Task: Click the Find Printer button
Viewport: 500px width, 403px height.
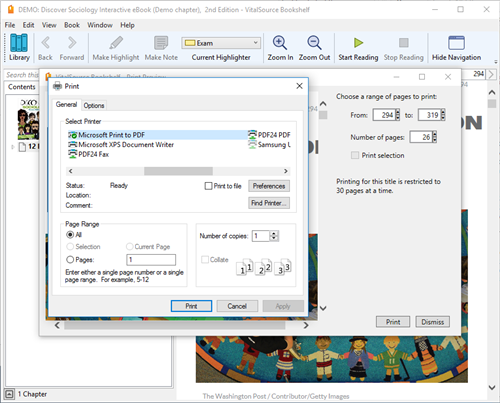Action: [x=269, y=203]
